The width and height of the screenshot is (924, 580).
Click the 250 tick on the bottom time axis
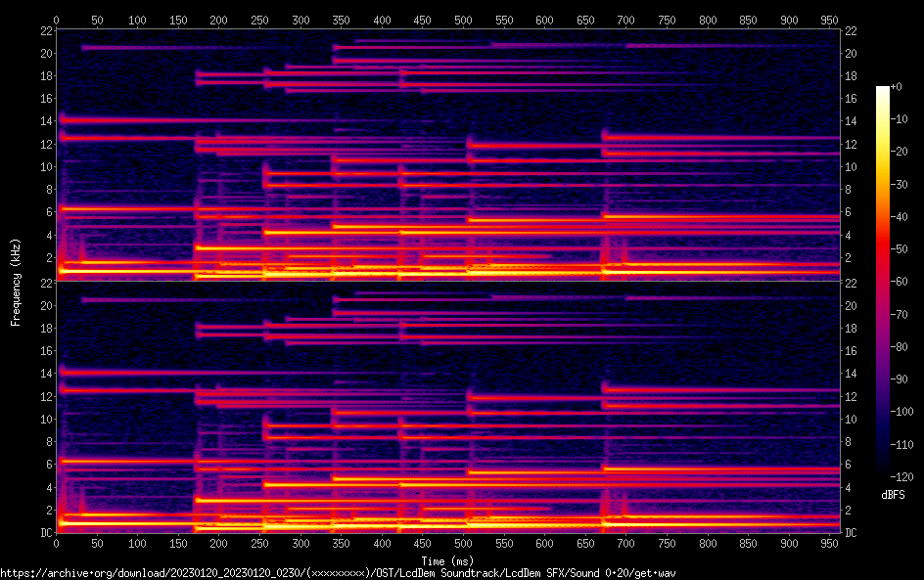click(x=259, y=544)
